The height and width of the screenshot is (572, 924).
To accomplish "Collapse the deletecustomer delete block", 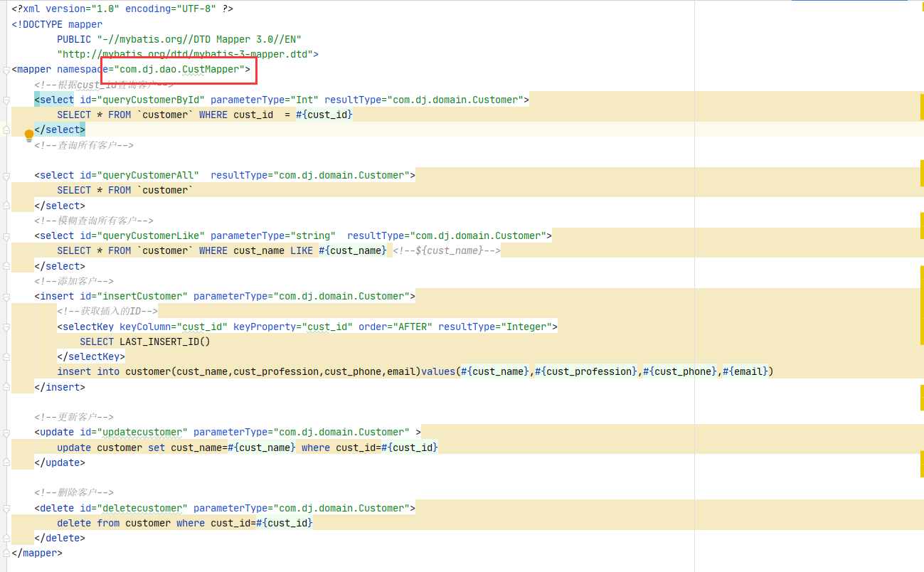I will 6,508.
